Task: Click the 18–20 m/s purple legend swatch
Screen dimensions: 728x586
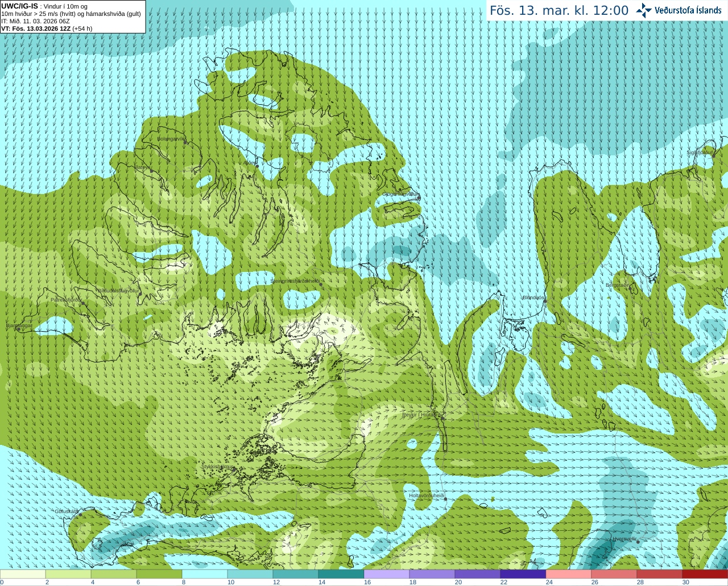Action: click(x=432, y=574)
